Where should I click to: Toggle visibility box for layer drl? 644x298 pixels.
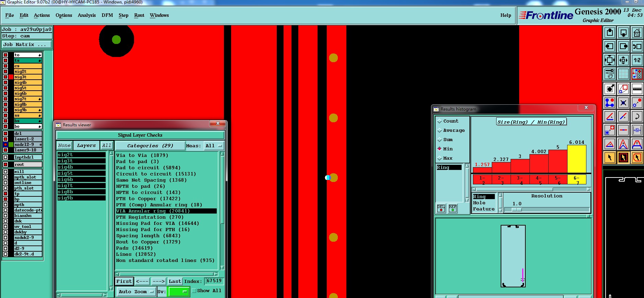click(x=5, y=134)
